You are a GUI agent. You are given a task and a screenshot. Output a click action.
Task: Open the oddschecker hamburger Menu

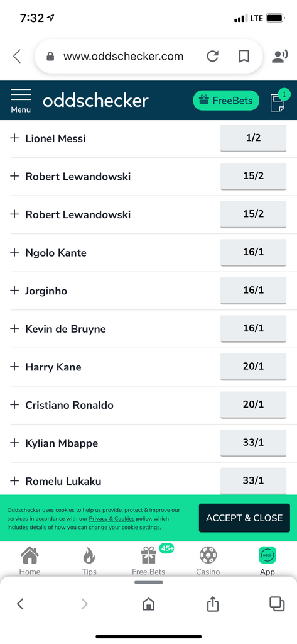point(21,101)
